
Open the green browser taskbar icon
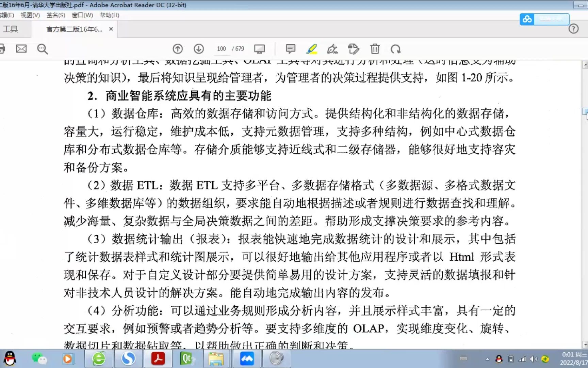(99, 359)
